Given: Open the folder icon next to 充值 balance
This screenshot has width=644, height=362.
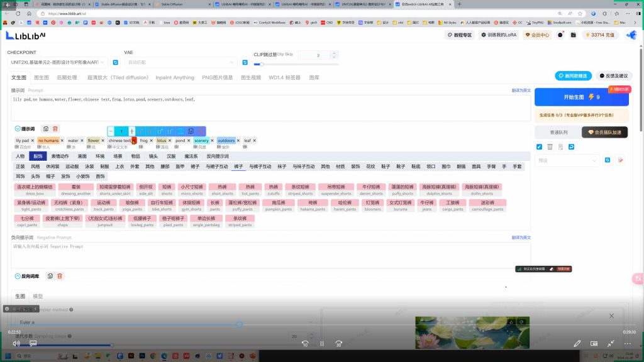Looking at the screenshot, I should click(573, 35).
